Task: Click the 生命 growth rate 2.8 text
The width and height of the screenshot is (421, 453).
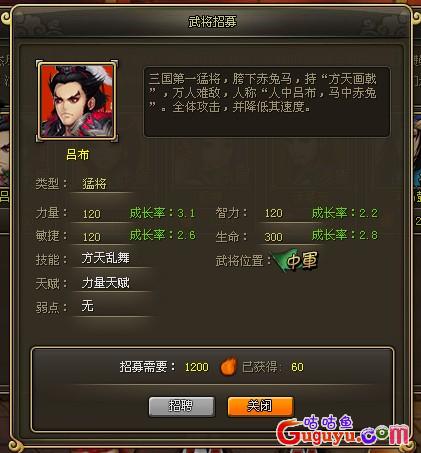Action: pyautogui.click(x=345, y=235)
